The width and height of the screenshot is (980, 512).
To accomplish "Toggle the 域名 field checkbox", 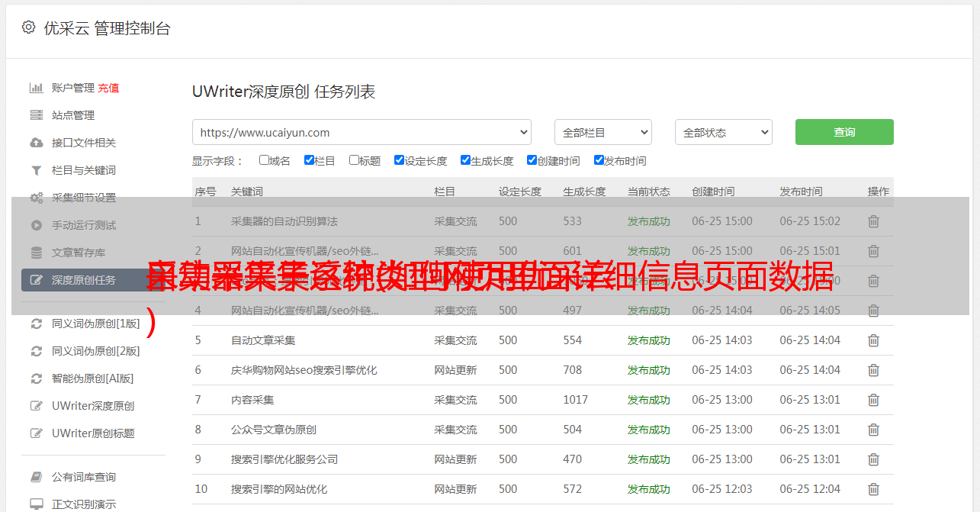I will point(264,160).
